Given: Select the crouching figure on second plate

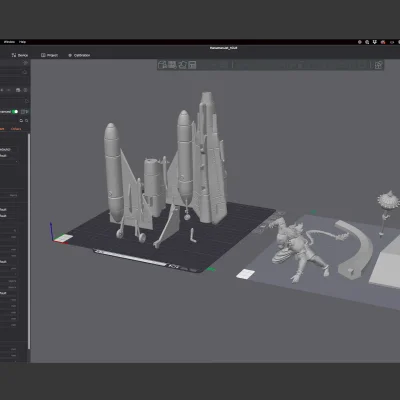Looking at the screenshot, I should 297,248.
